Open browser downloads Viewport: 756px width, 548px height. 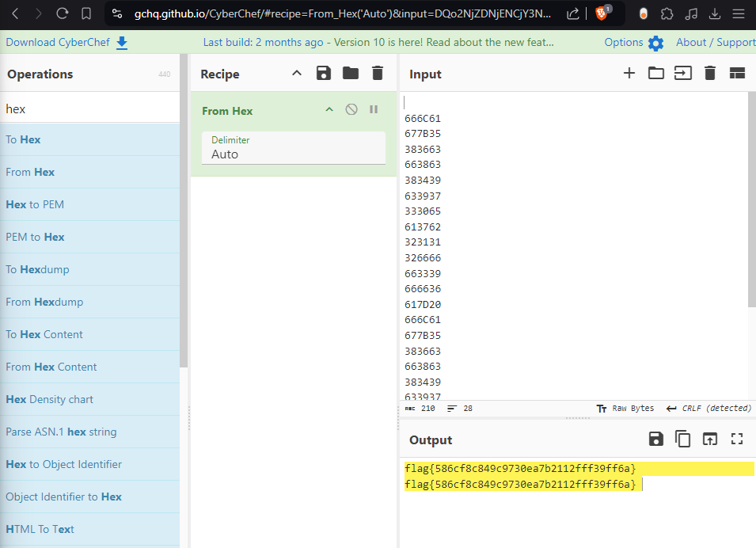(715, 13)
